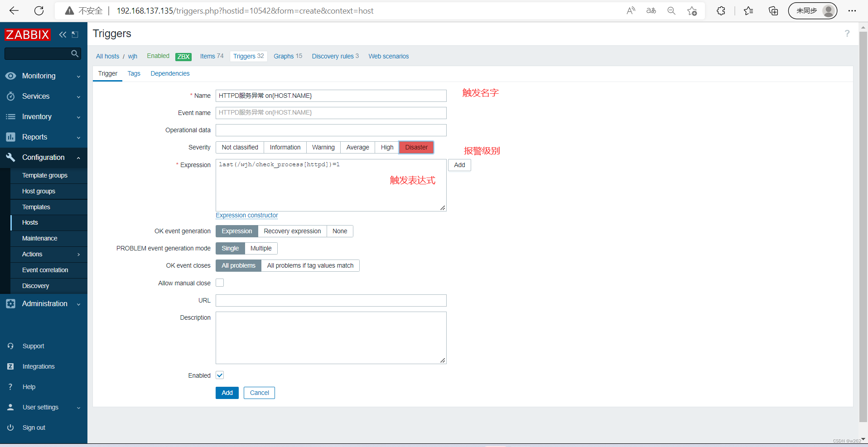Expand the Actions submenu arrow

click(79, 255)
